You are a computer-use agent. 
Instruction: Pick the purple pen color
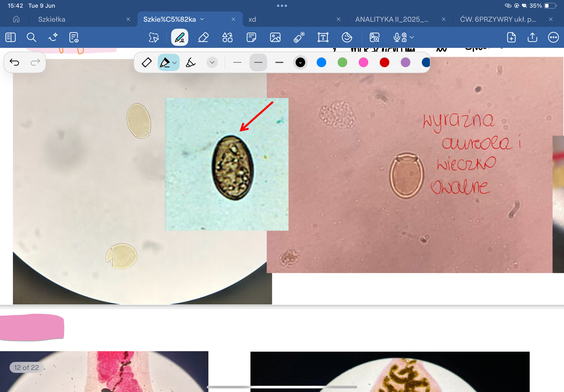[x=406, y=62]
